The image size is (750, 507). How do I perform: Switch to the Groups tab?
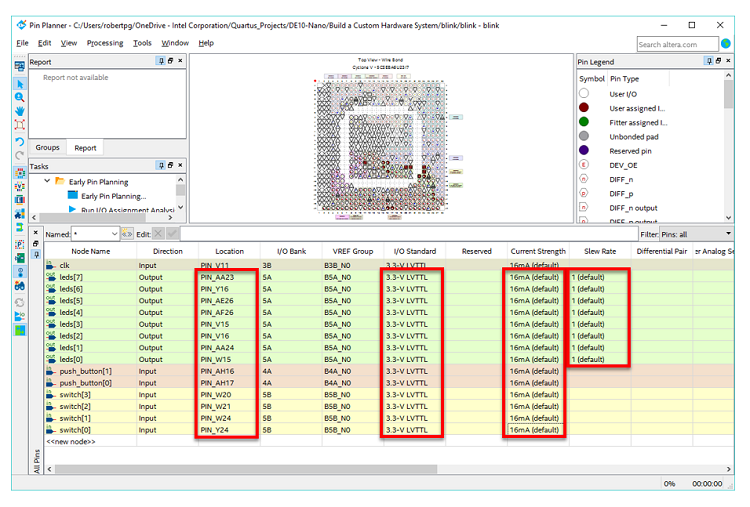[x=48, y=148]
